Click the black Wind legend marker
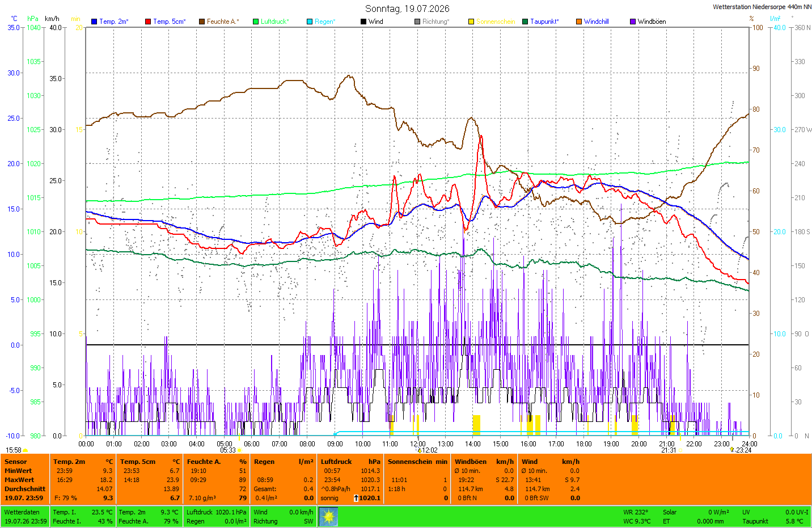The width and height of the screenshot is (812, 528). (363, 22)
